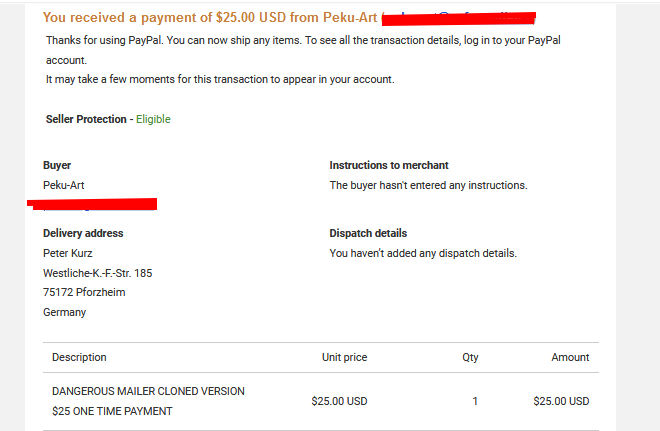Click the Delivery address heading
The image size is (660, 431).
(x=83, y=233)
